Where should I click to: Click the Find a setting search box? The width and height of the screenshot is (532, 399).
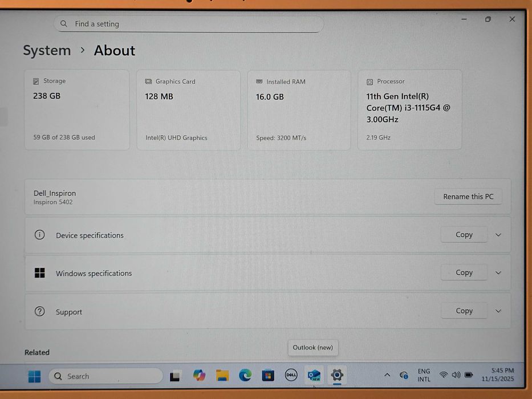[189, 24]
